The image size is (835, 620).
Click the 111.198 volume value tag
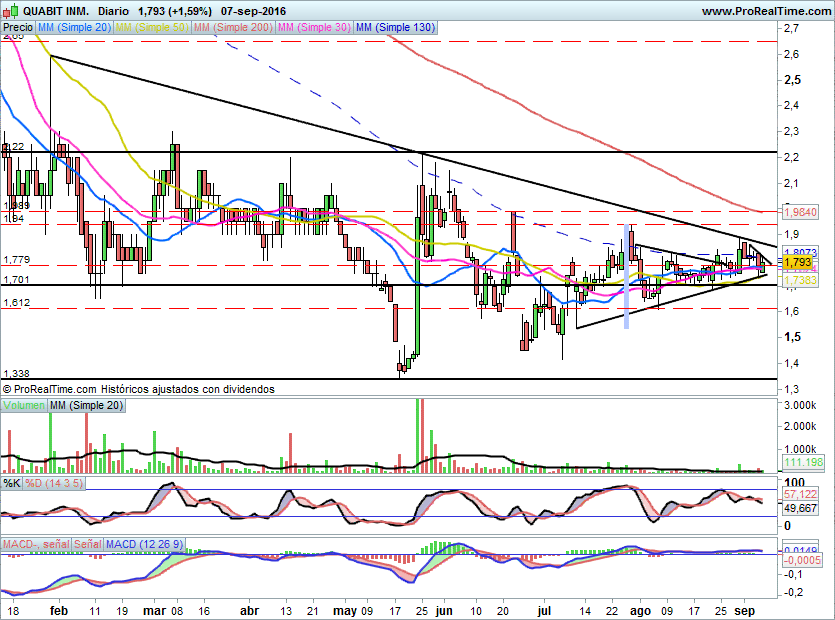point(802,462)
